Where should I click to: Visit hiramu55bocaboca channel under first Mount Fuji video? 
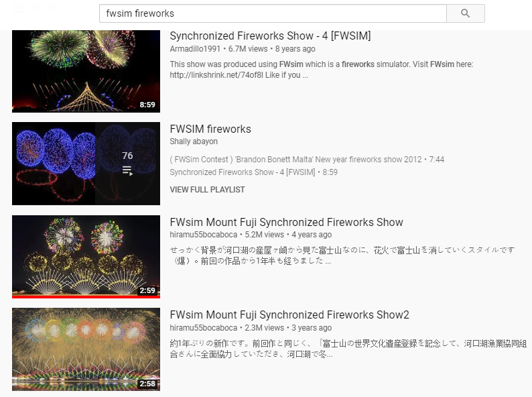click(x=203, y=235)
